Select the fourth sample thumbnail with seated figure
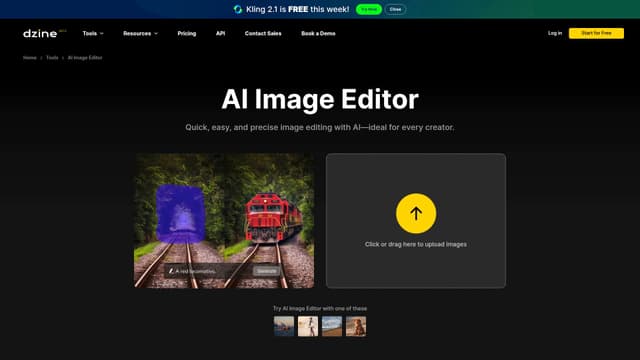The width and height of the screenshot is (640, 360). [x=356, y=326]
